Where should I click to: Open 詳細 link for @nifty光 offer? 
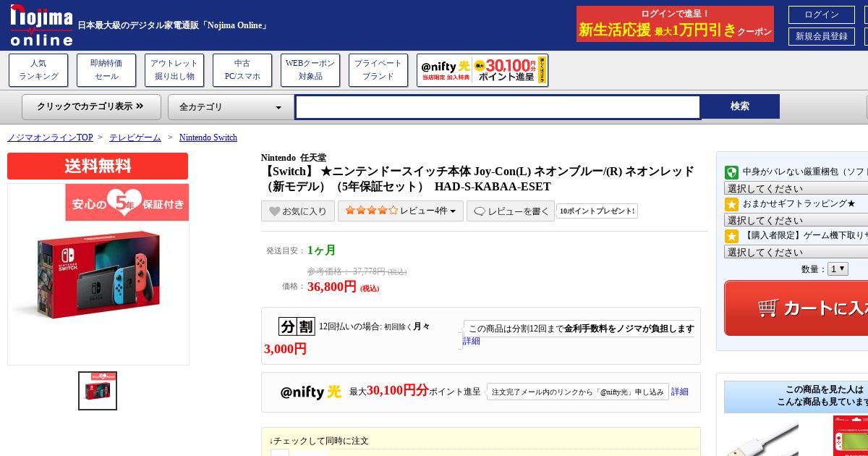tap(680, 392)
